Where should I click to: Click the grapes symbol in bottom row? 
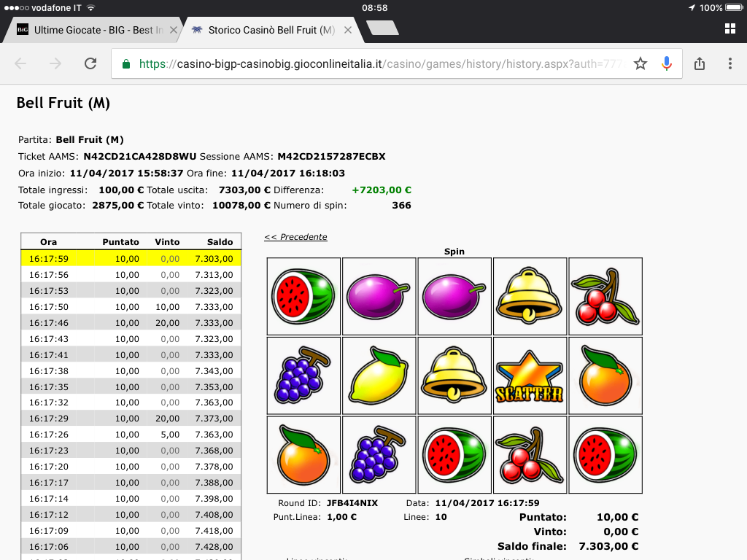379,455
